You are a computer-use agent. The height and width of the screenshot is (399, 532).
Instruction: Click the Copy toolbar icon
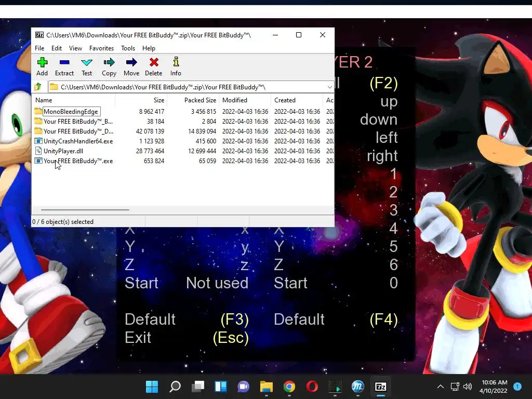109,62
